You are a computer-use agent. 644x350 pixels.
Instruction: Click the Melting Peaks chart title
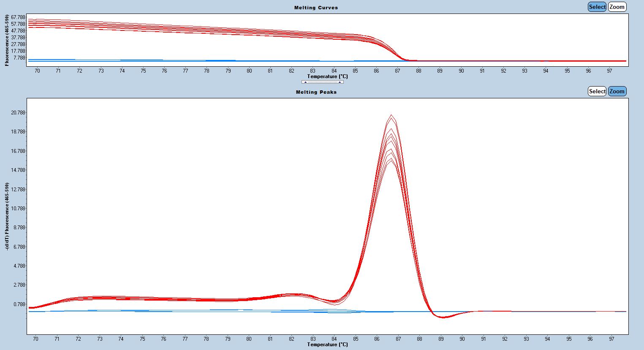[x=316, y=92]
